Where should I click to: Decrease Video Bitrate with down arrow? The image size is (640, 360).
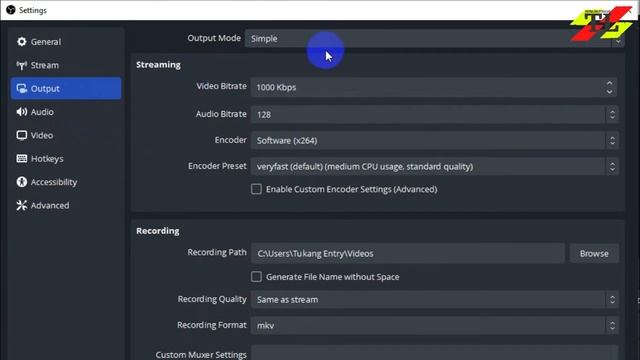[x=609, y=92]
